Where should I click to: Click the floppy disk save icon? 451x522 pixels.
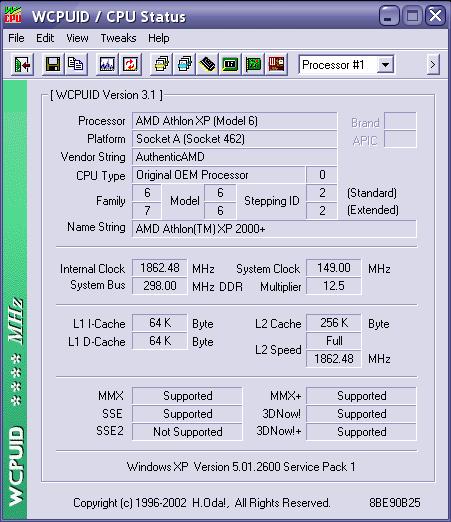click(x=53, y=64)
